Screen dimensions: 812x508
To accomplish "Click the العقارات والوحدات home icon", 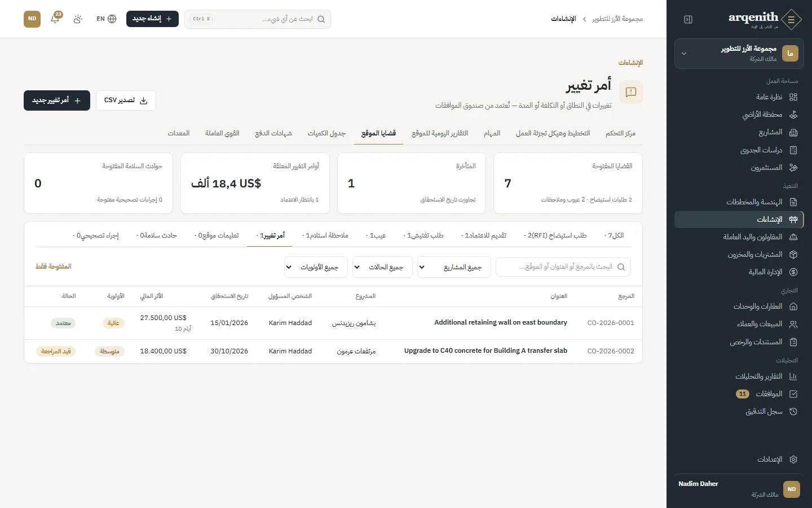I will coord(793,306).
